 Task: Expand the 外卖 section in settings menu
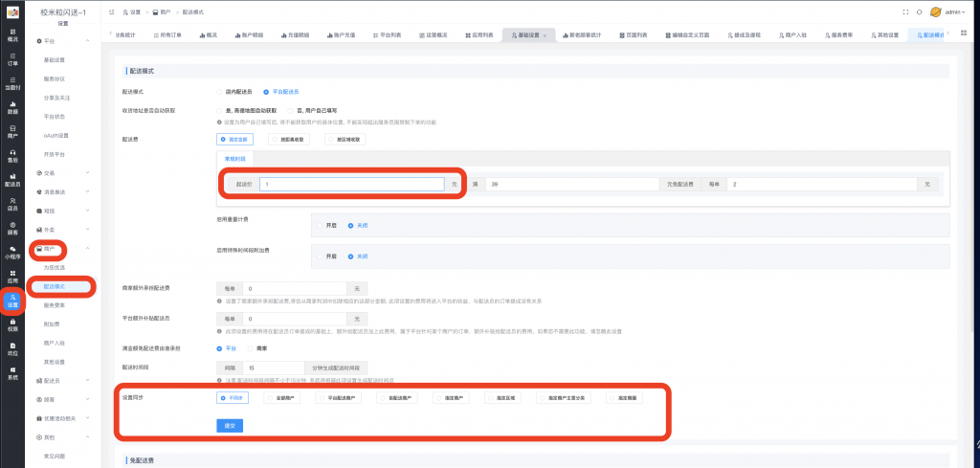point(87,230)
